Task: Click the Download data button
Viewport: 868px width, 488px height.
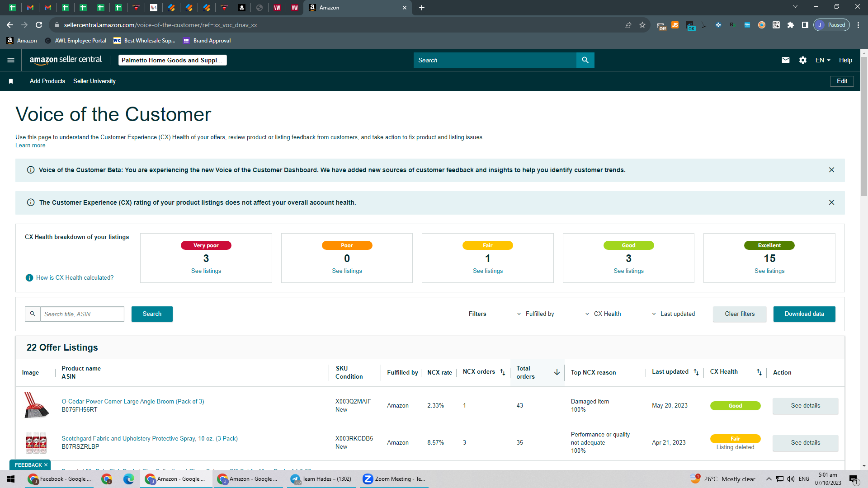Action: coord(804,314)
